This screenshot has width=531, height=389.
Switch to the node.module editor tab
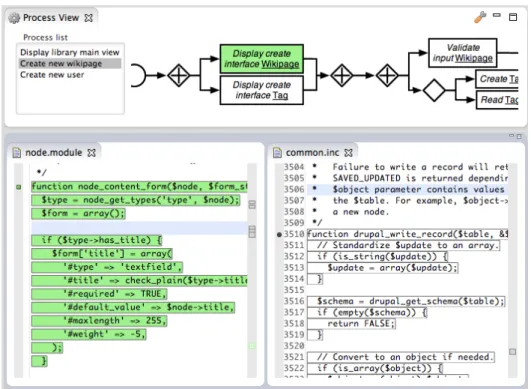click(54, 153)
